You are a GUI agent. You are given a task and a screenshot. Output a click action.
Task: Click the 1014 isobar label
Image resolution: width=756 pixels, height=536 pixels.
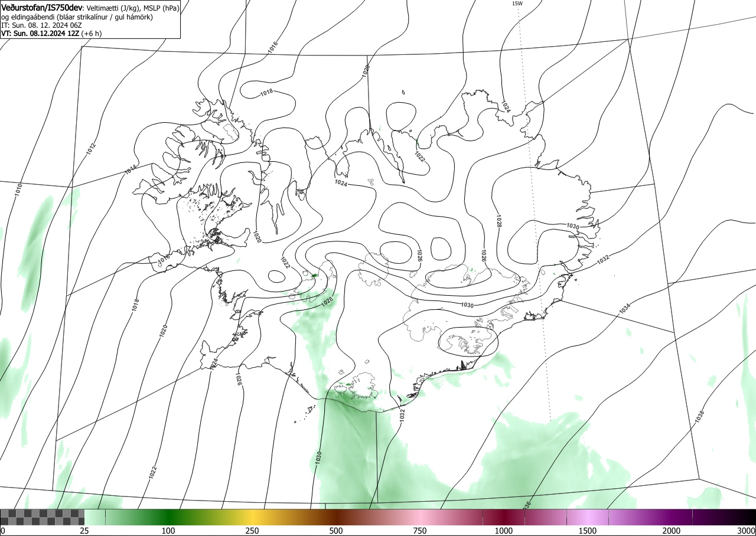pyautogui.click(x=131, y=169)
